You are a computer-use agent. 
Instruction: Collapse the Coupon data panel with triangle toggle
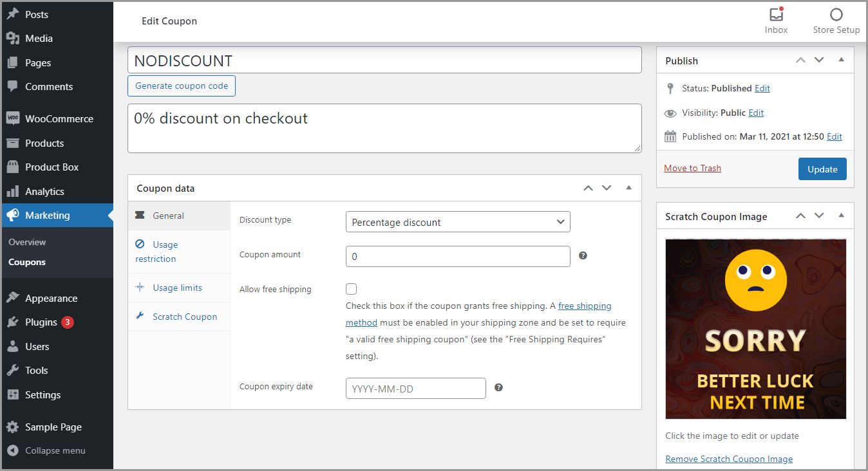pos(629,188)
